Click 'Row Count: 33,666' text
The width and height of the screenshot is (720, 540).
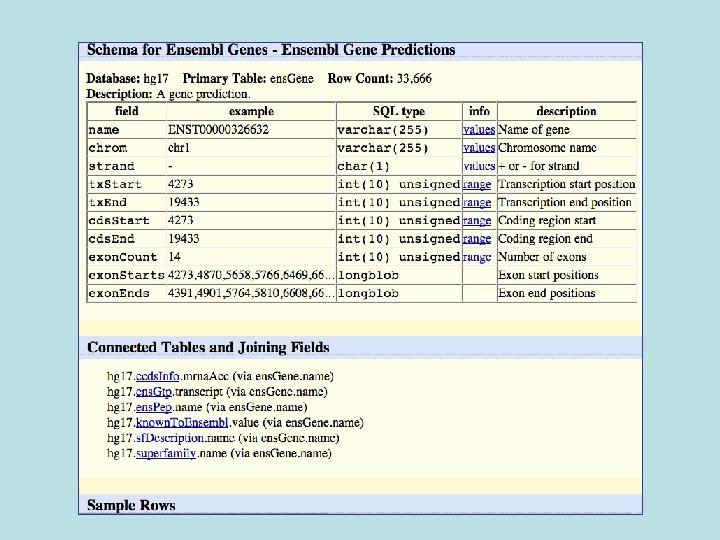click(380, 79)
